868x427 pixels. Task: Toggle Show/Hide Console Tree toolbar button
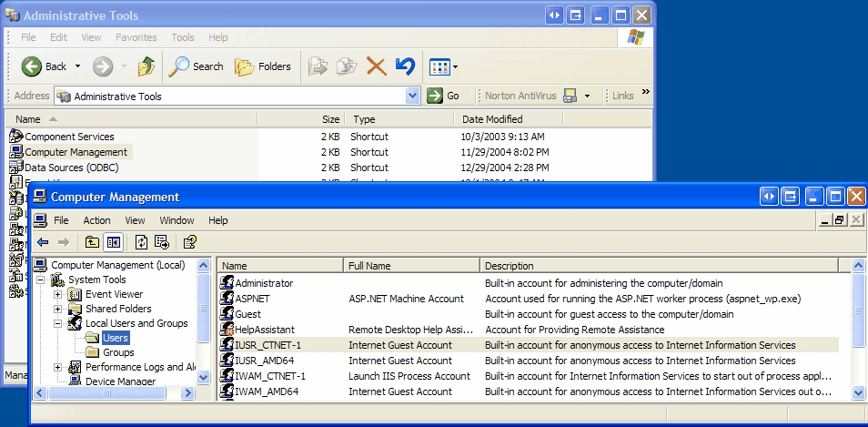point(113,242)
